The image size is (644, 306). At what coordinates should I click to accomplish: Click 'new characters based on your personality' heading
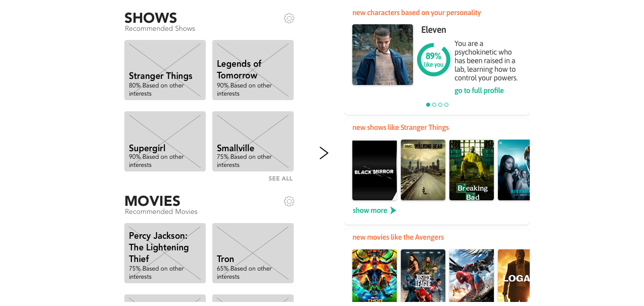[417, 13]
